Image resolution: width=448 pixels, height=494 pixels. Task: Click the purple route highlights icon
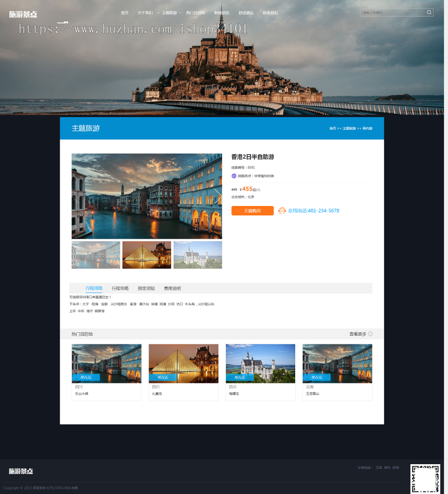point(234,176)
